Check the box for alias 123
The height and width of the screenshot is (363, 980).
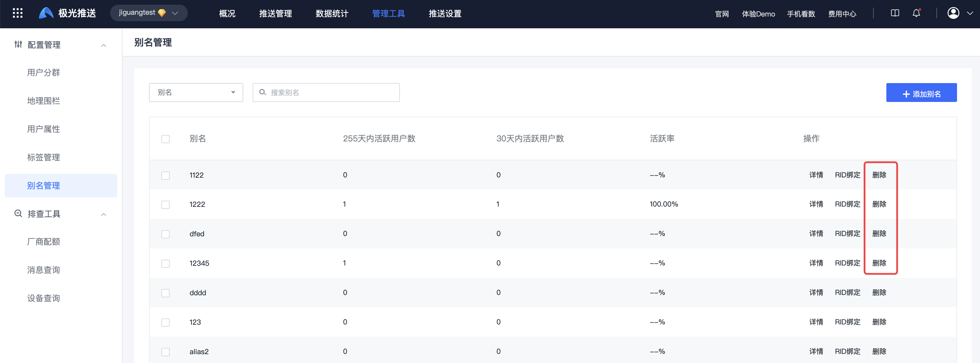pyautogui.click(x=165, y=323)
